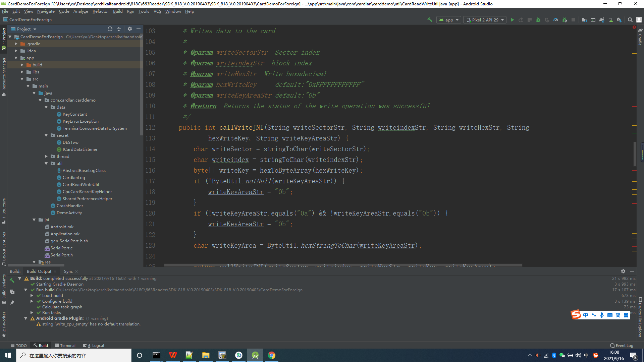Open File Explorer from the taskbar
This screenshot has height=362, width=644.
(x=206, y=355)
